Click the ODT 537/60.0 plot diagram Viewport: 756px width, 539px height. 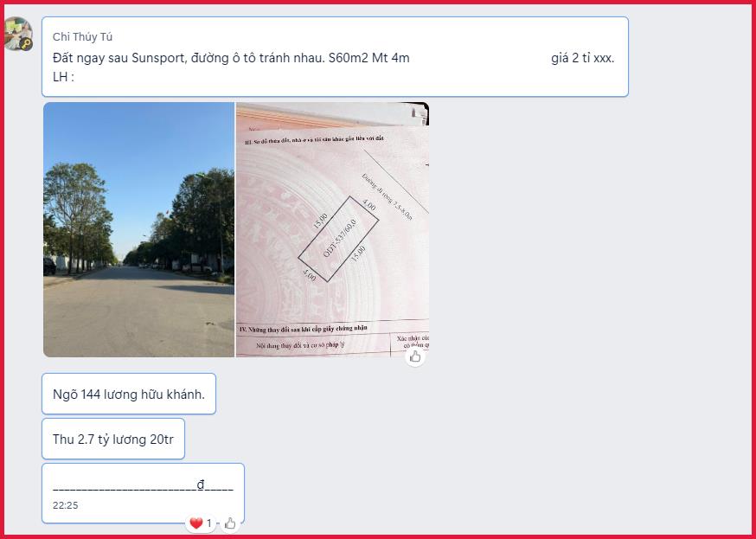tap(338, 239)
